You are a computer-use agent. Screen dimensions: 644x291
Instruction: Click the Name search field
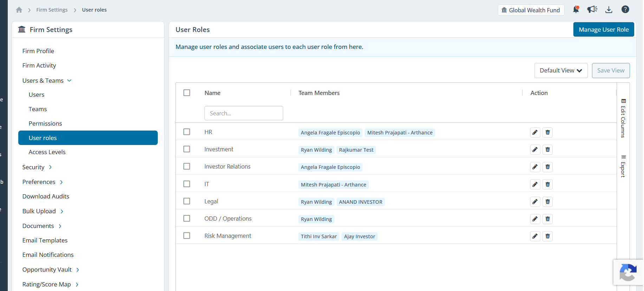coord(244,113)
